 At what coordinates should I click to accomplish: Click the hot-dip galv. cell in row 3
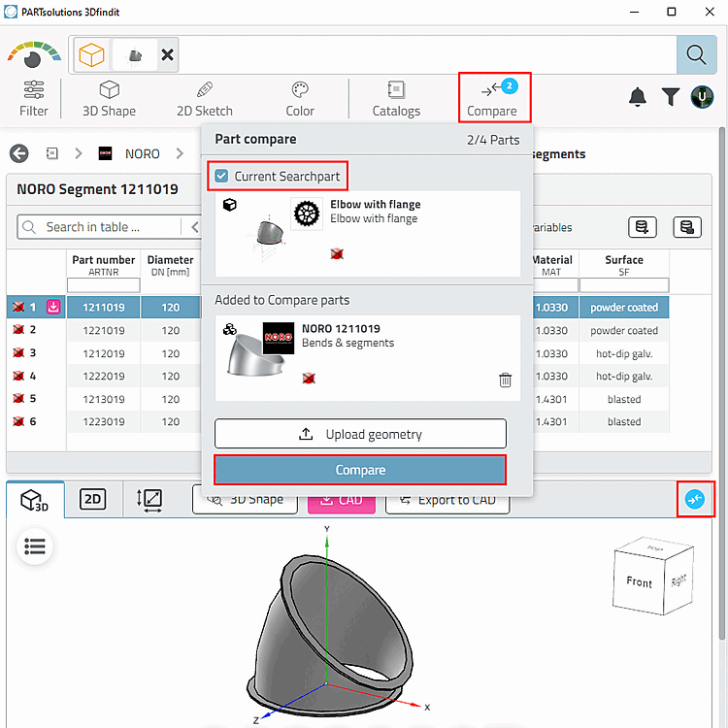click(x=624, y=353)
